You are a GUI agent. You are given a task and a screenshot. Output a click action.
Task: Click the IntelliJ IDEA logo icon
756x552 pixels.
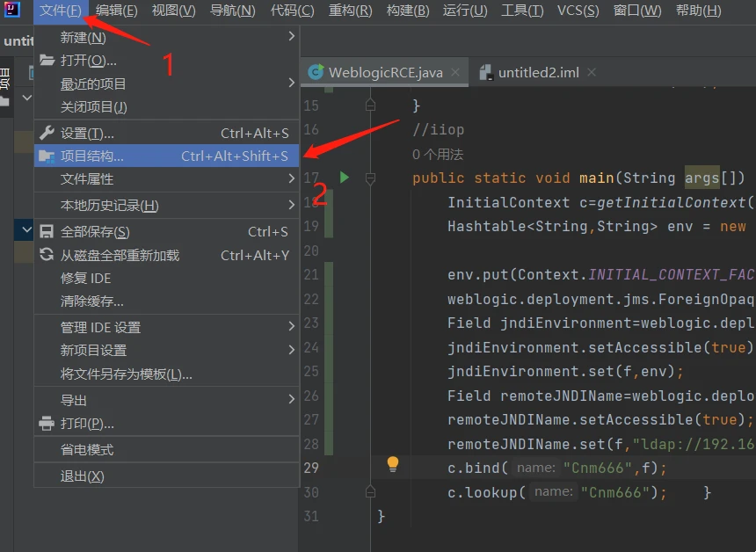tap(11, 9)
